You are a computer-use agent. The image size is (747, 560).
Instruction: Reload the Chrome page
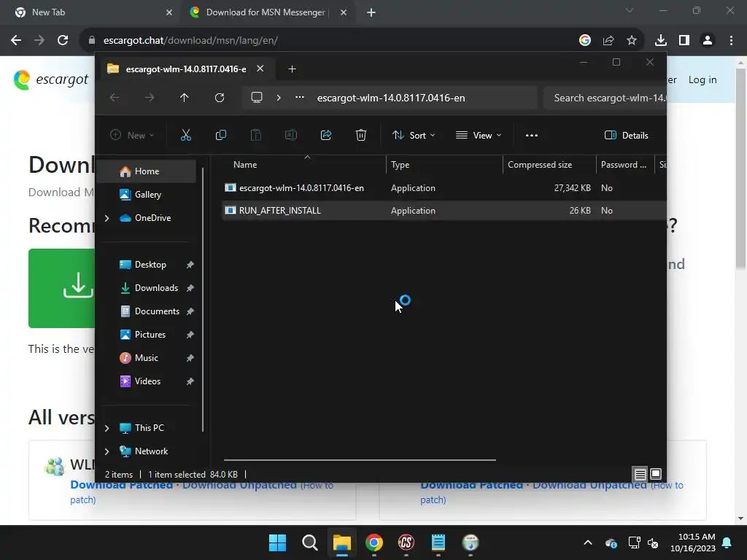(x=63, y=41)
